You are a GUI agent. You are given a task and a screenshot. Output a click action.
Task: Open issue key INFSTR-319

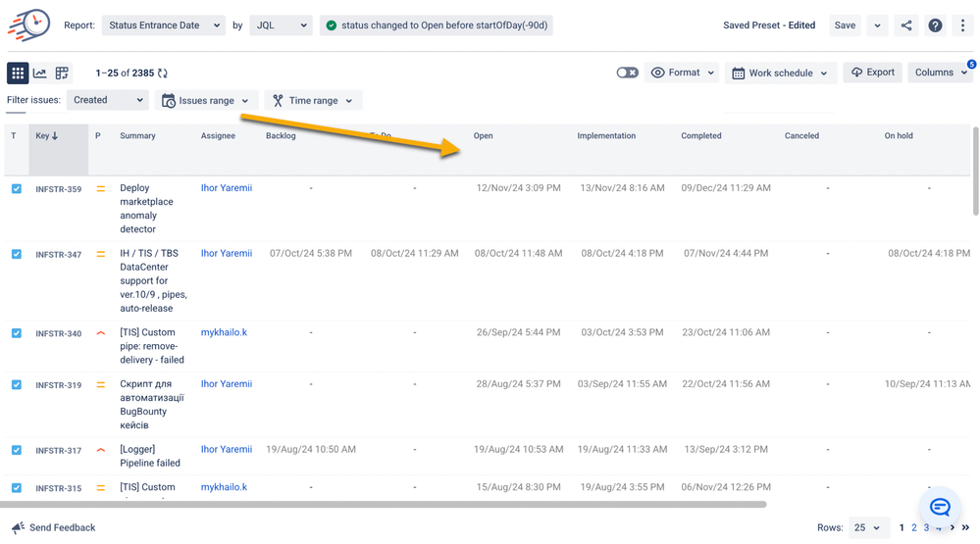coord(58,385)
